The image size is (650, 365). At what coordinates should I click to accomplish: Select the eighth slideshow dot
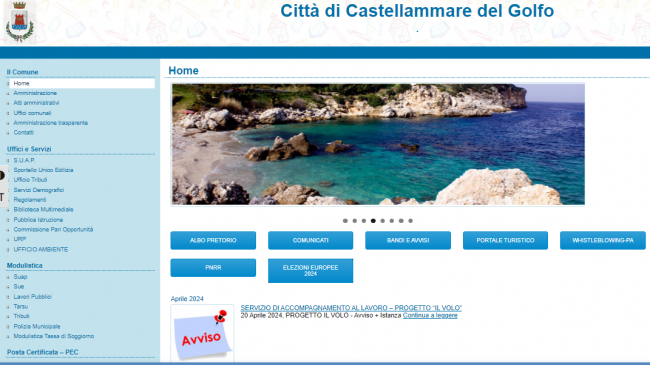410,221
